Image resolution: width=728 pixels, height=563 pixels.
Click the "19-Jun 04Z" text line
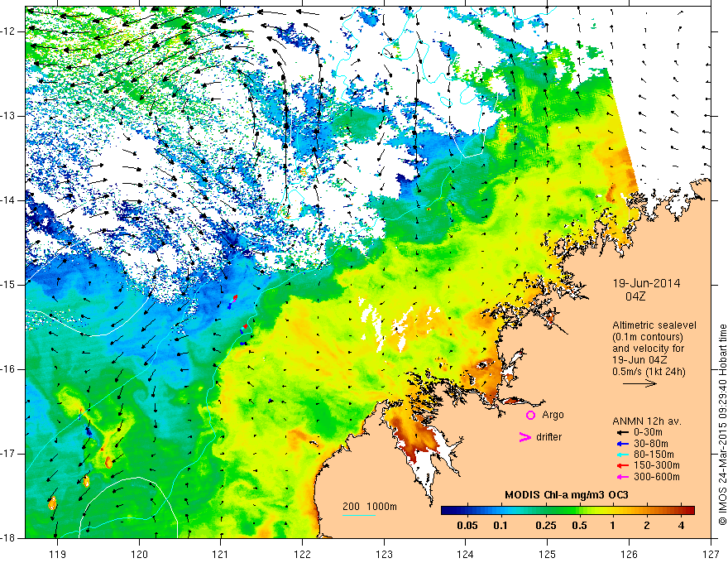[x=642, y=359]
